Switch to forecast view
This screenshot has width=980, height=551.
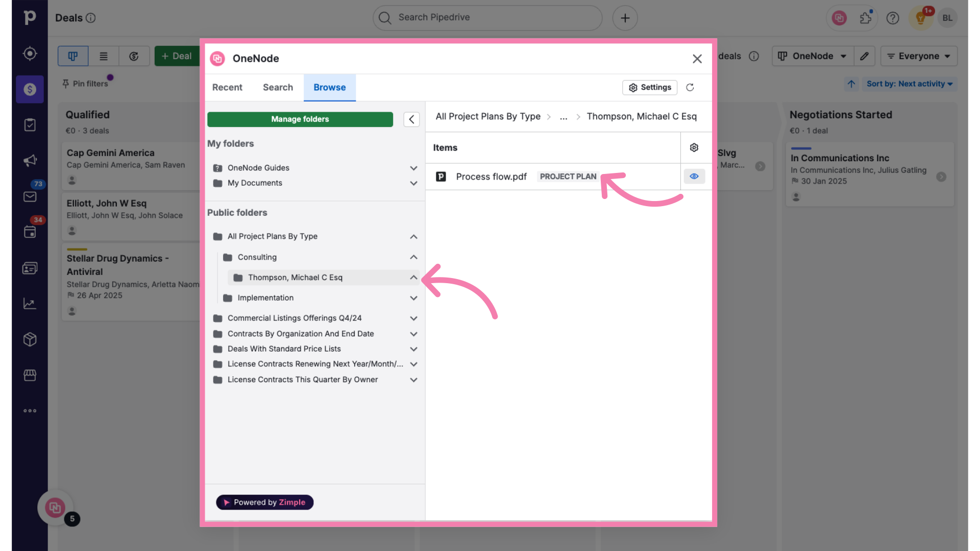point(134,56)
